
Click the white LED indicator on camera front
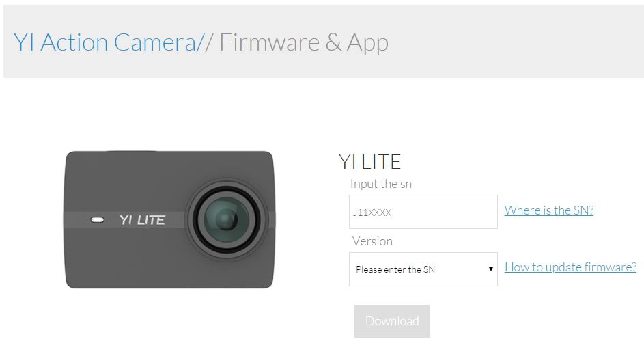coord(98,220)
